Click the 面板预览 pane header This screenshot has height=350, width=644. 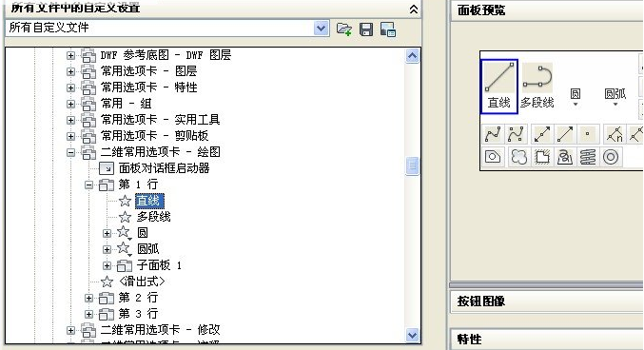(547, 10)
